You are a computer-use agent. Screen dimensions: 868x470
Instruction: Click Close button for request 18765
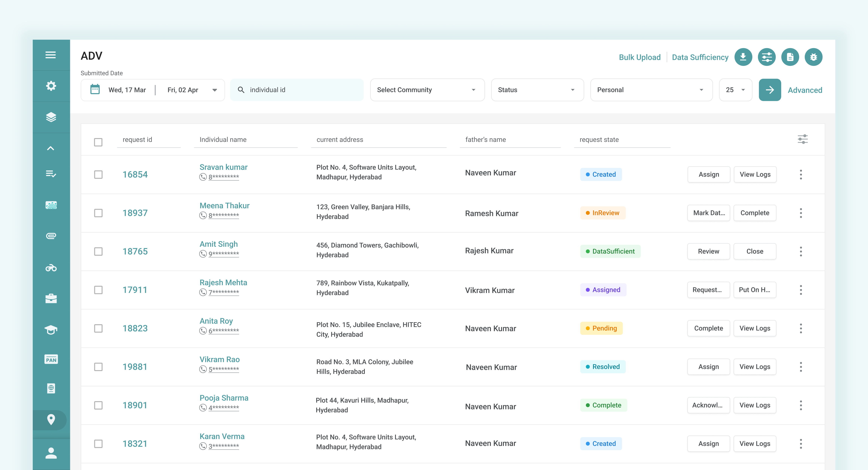point(754,251)
